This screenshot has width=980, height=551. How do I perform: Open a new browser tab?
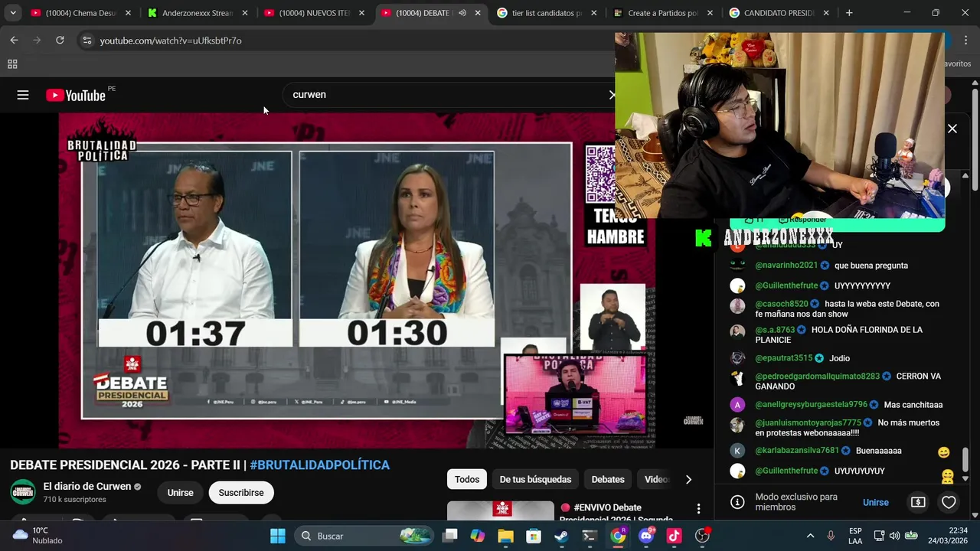click(x=849, y=13)
